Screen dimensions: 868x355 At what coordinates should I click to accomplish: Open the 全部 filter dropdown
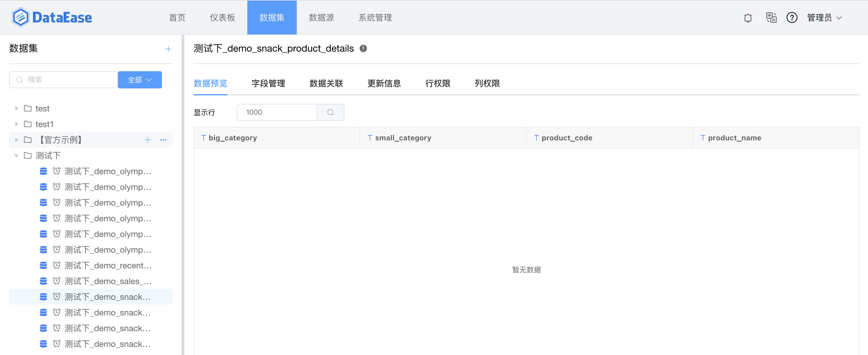coord(140,80)
